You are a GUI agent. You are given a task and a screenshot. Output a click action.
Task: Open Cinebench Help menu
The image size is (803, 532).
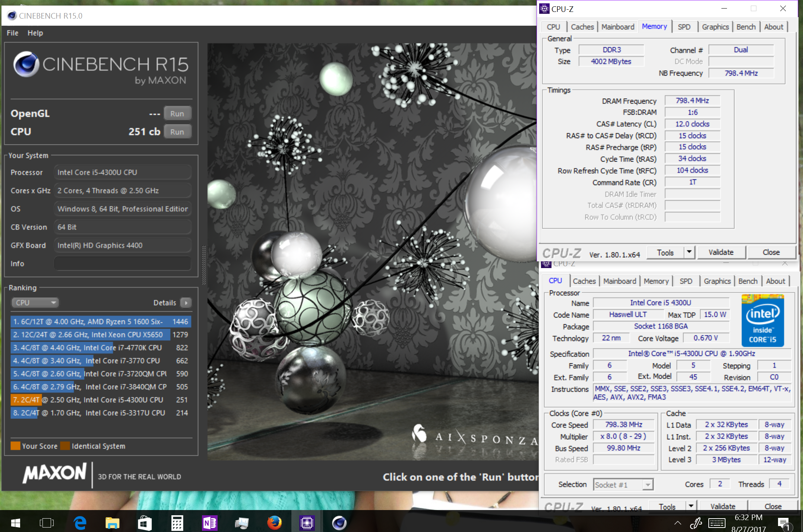pos(35,33)
